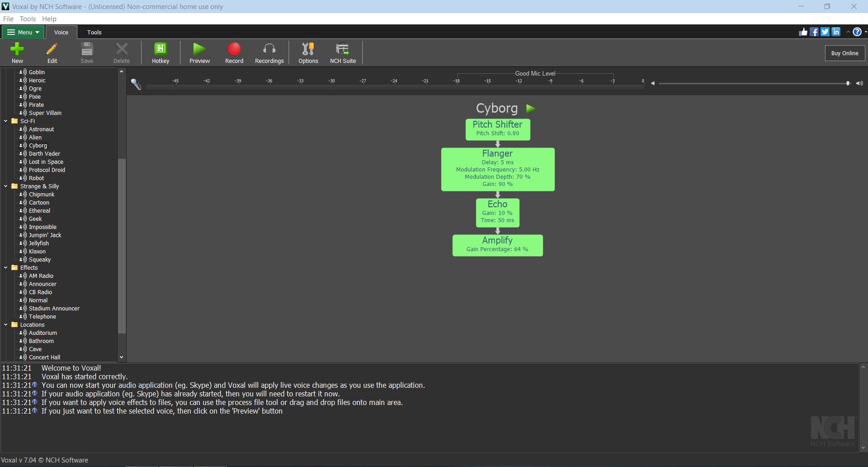Collapse the Sci-Fi folder
Viewport: 868px width, 467px height.
click(6, 121)
